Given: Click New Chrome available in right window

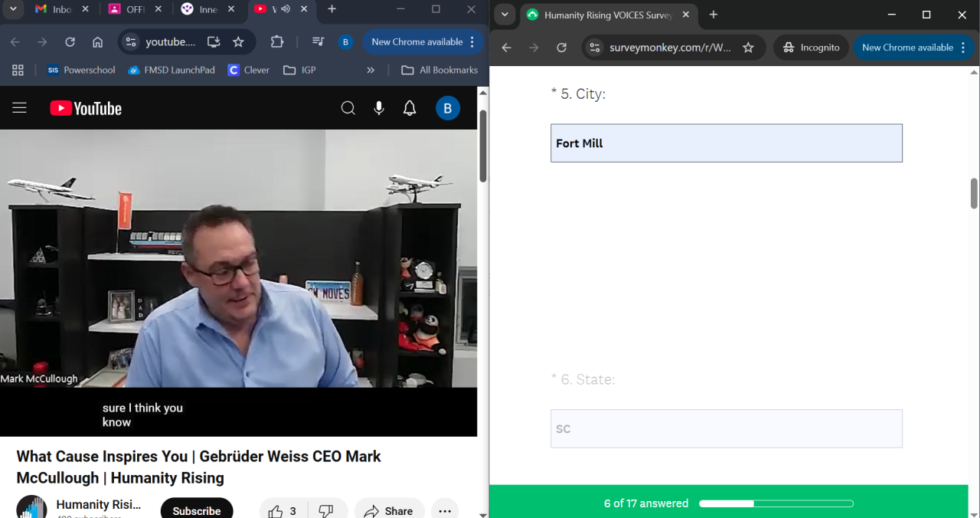Looking at the screenshot, I should pyautogui.click(x=914, y=48).
